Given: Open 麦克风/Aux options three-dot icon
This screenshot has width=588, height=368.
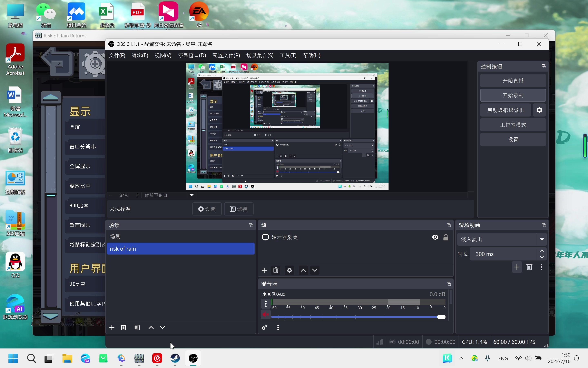Looking at the screenshot, I should (x=266, y=304).
